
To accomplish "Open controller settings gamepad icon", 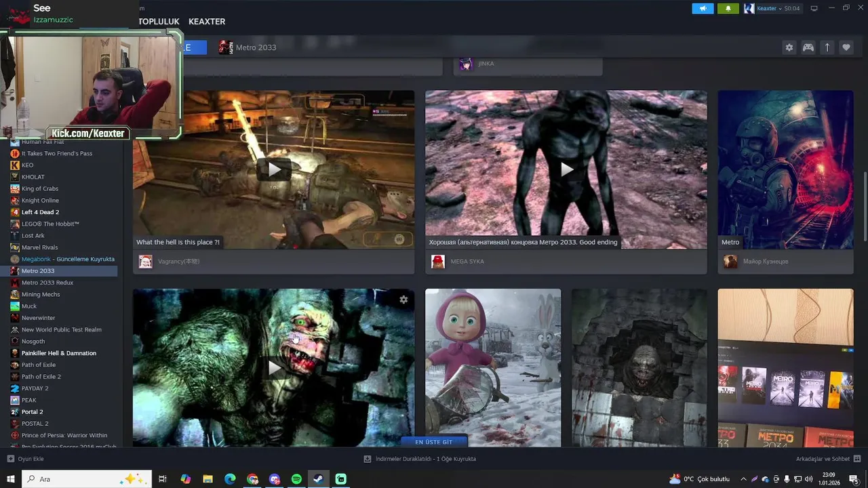I will pyautogui.click(x=808, y=47).
